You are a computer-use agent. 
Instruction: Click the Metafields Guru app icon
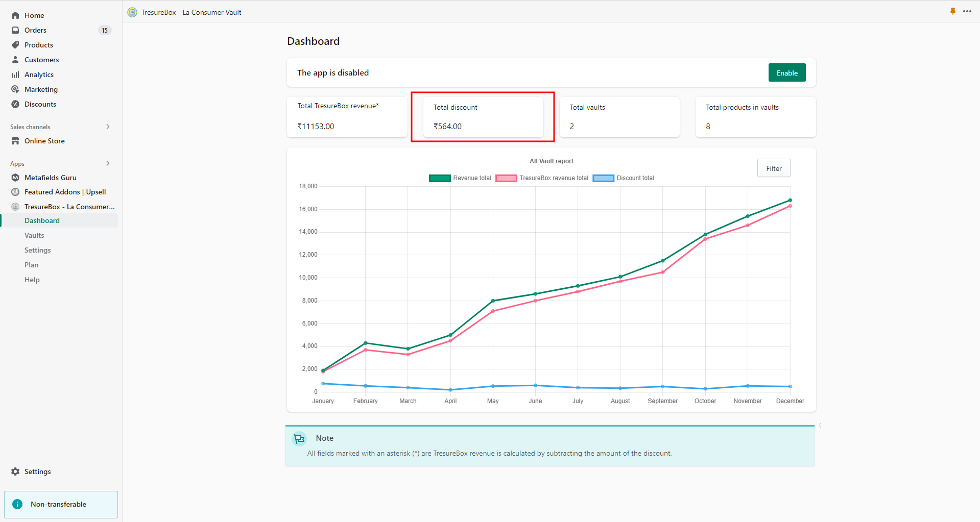coord(15,178)
